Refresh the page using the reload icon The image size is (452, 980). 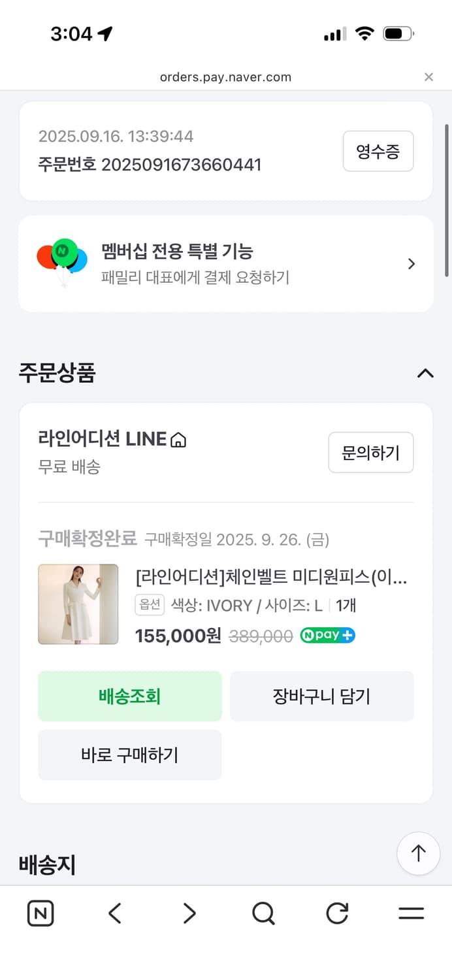(336, 913)
